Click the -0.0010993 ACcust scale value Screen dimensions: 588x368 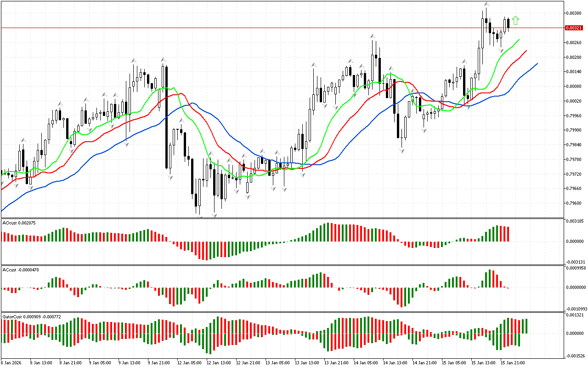(575, 309)
